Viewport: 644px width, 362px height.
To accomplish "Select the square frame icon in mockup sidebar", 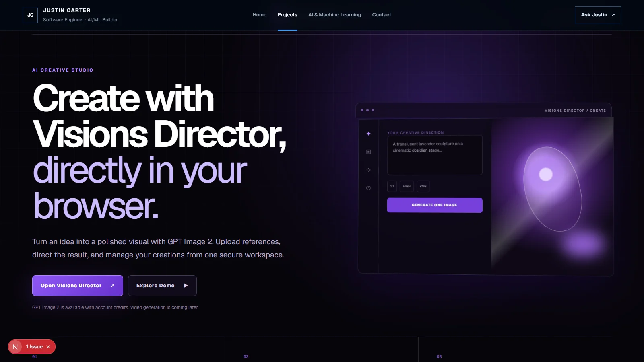I will point(368,152).
